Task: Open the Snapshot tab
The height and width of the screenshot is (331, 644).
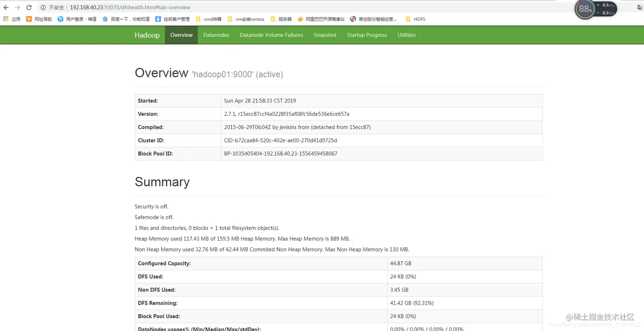Action: [325, 35]
